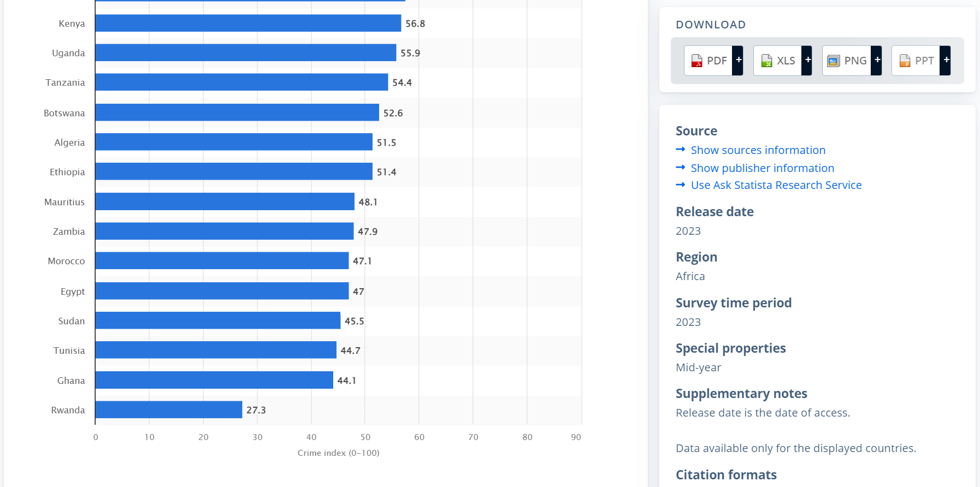Image resolution: width=980 pixels, height=487 pixels.
Task: Expand the PNG download plus button
Action: (x=877, y=60)
